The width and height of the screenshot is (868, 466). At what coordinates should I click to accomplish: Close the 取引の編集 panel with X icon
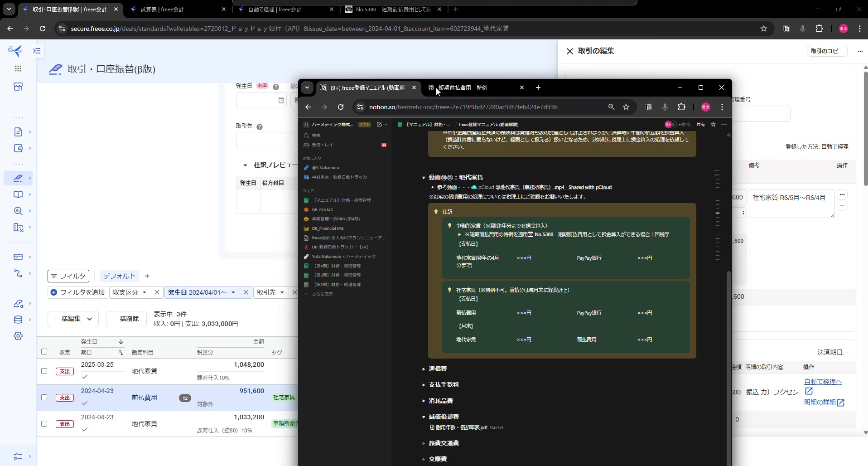click(569, 51)
